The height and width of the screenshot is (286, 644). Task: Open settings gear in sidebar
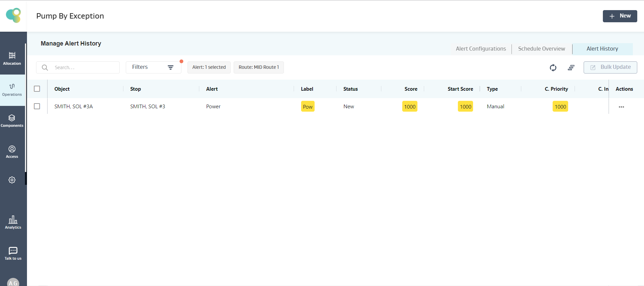12,180
